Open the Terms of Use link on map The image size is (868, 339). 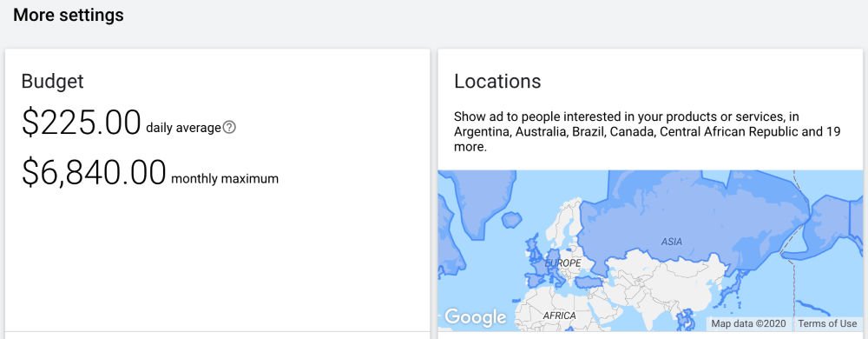pyautogui.click(x=827, y=323)
